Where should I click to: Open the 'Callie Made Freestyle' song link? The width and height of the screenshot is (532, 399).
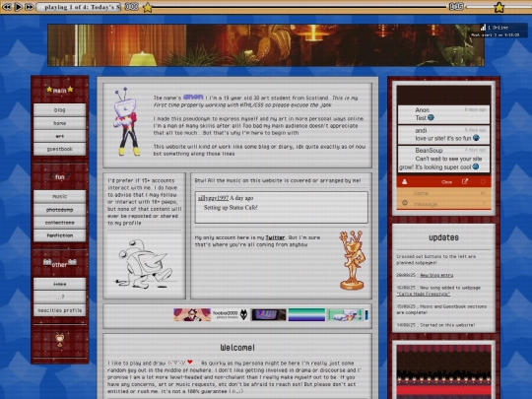point(423,294)
